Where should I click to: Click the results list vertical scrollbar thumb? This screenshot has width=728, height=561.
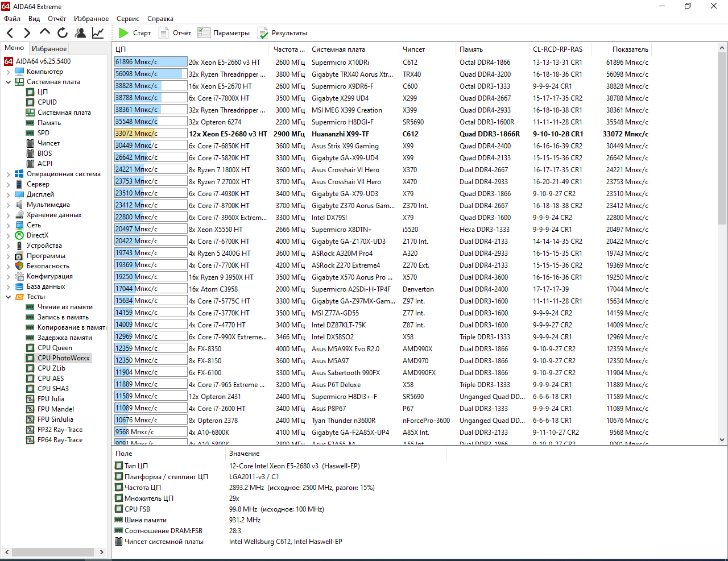[722, 139]
